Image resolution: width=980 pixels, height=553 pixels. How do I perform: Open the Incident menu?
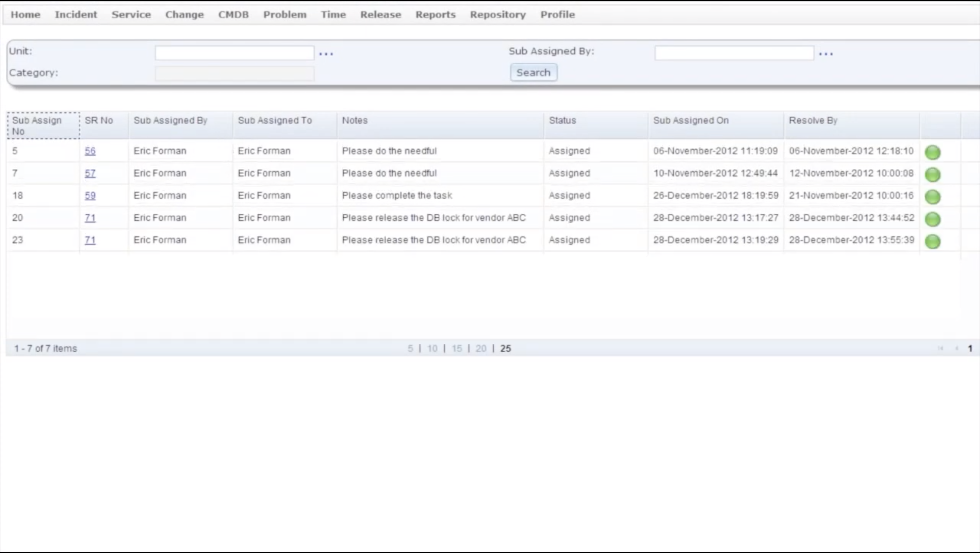(x=76, y=14)
